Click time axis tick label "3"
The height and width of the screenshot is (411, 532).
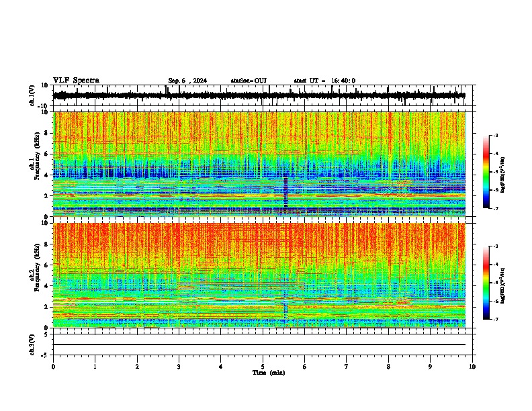[x=179, y=367]
